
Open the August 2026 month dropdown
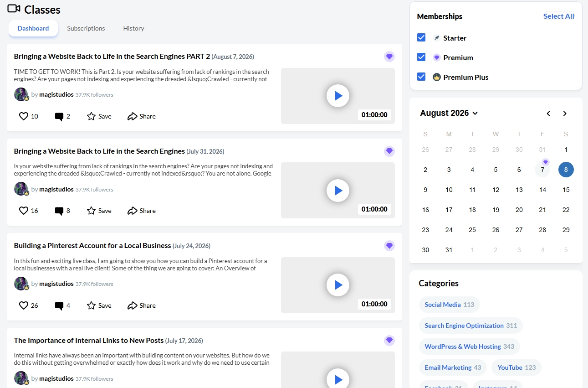point(449,113)
